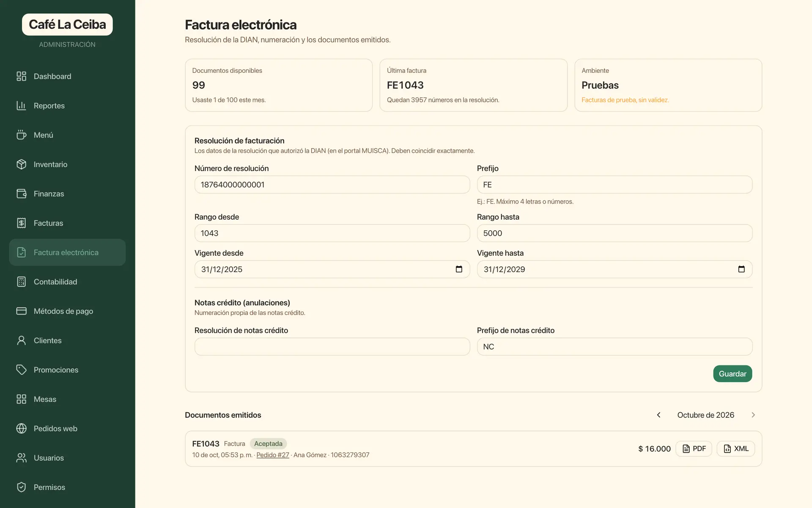Go to previous month in Documentos emitidos
Image resolution: width=812 pixels, height=508 pixels.
tap(658, 415)
